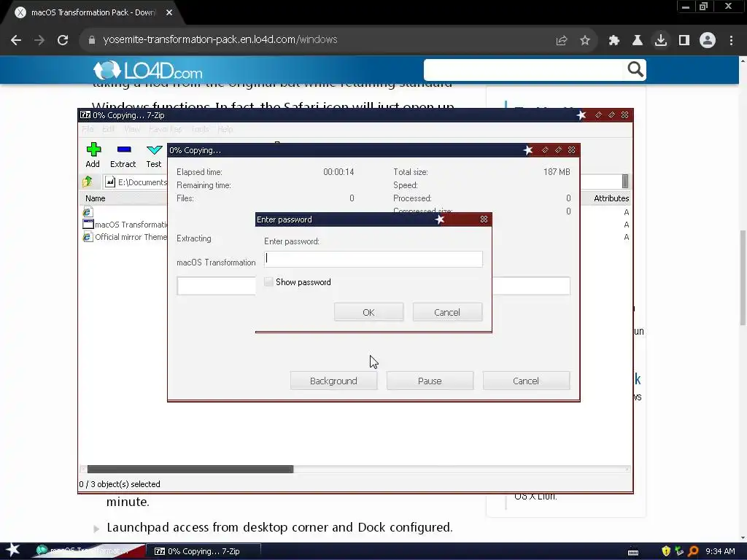Viewport: 747px width, 560px height.
Task: Close the Enter password dialog
Action: pos(484,219)
